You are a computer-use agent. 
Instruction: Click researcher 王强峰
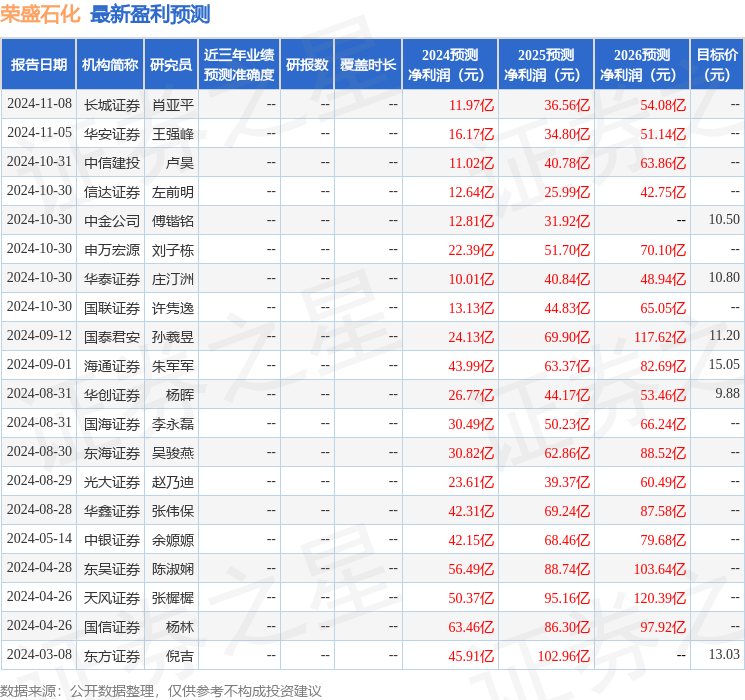(x=173, y=134)
